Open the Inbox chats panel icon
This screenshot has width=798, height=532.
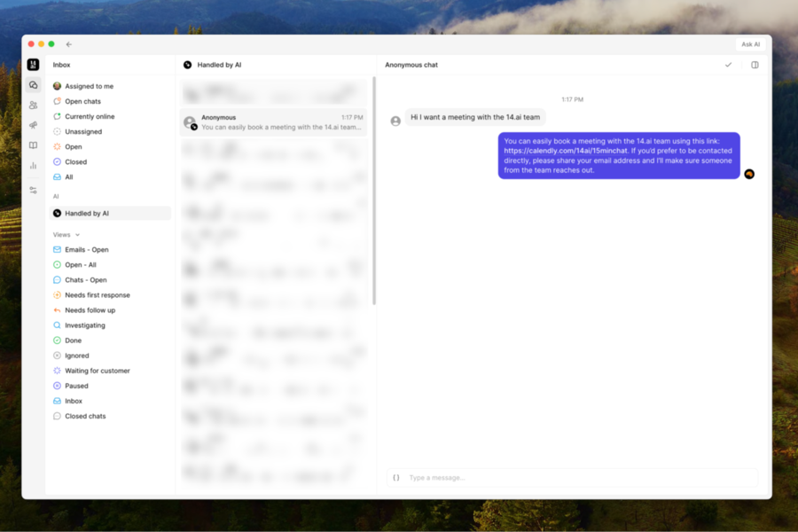point(32,83)
